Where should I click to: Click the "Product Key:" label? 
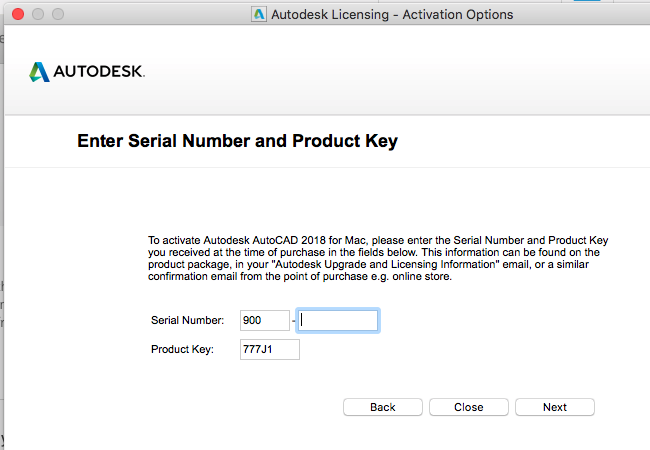[x=182, y=349]
